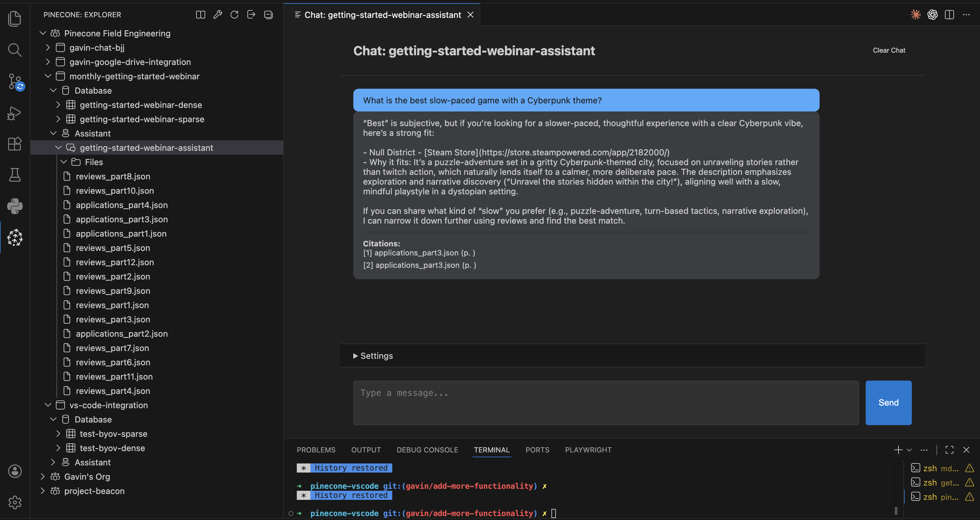Collapse the monthly-getting-started-webinar node

click(48, 76)
